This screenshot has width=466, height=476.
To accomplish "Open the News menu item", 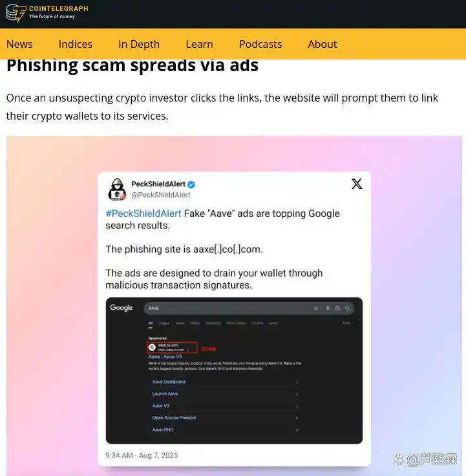I will [x=19, y=44].
